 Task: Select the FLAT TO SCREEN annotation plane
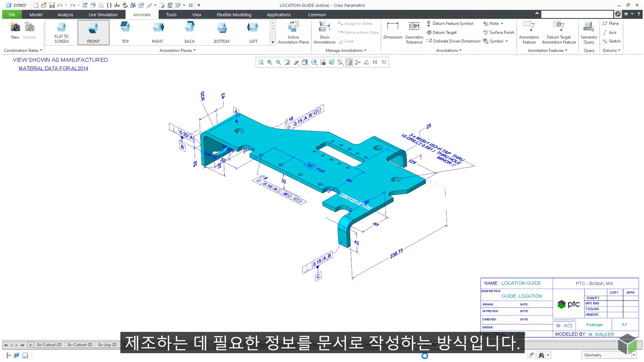(61, 33)
